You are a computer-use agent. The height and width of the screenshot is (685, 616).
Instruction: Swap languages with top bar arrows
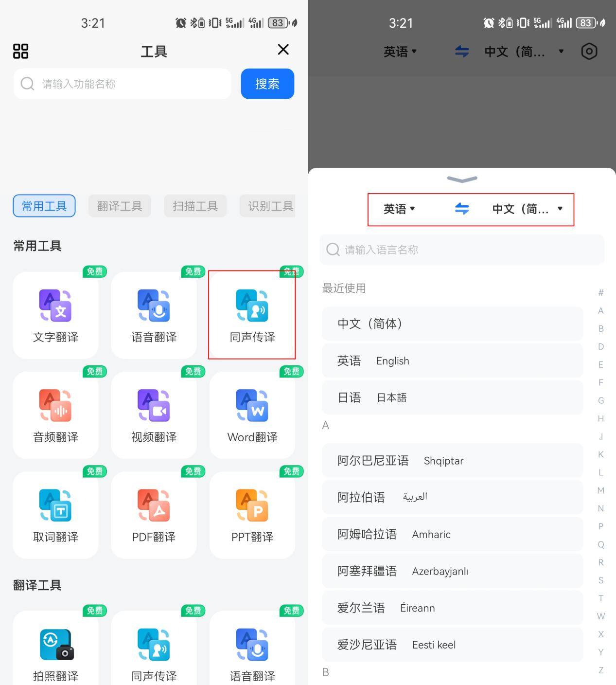tap(462, 51)
